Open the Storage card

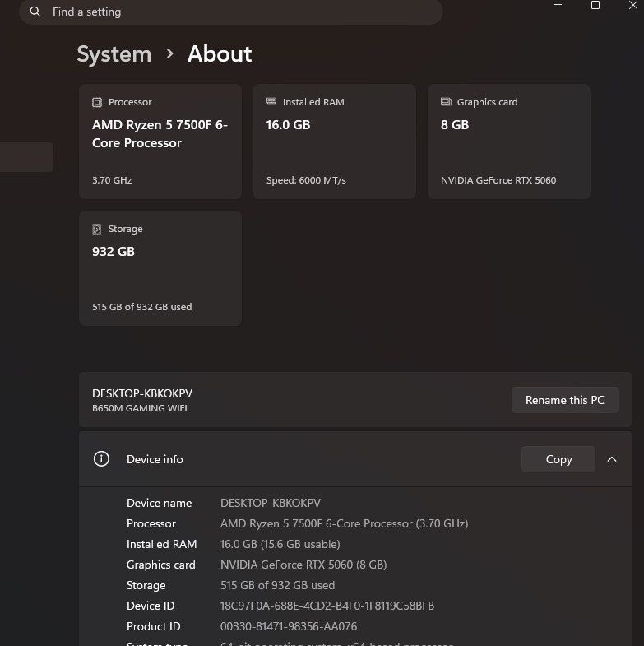(x=160, y=268)
